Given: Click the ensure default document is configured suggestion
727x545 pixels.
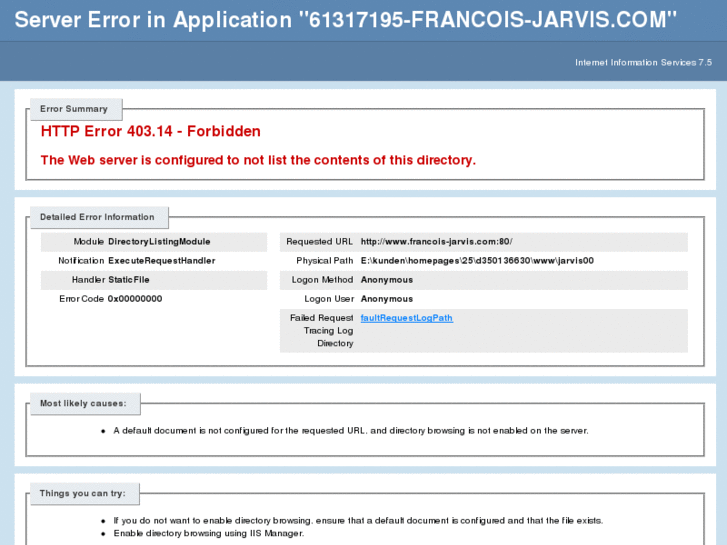Looking at the screenshot, I should [x=358, y=521].
